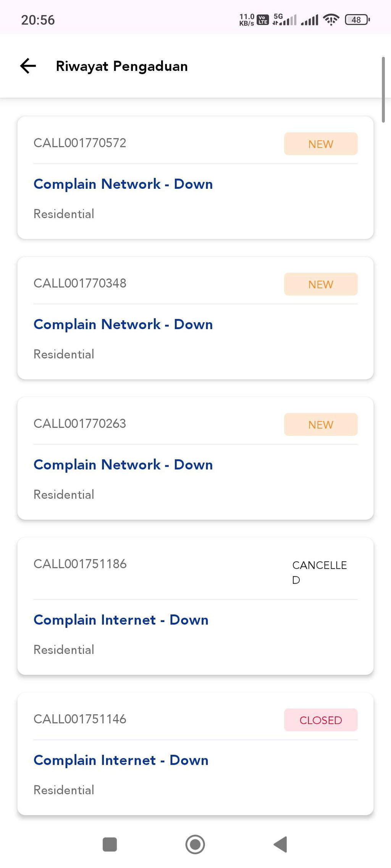Tap the battery indicator showing 48
391x868 pixels.
tap(357, 19)
